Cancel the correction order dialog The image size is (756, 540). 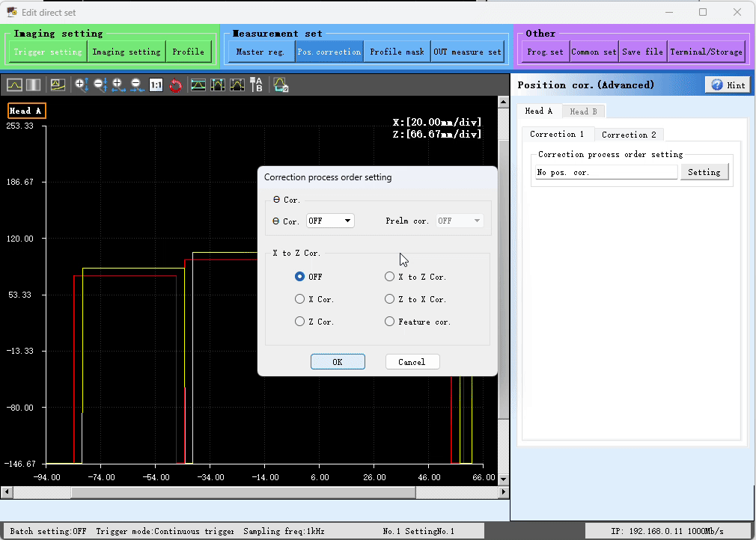[412, 362]
